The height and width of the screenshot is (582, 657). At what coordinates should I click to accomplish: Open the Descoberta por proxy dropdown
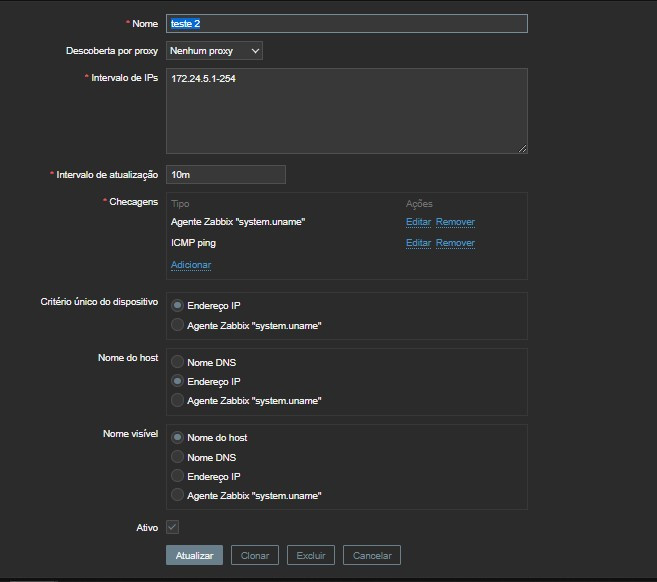pyautogui.click(x=214, y=50)
